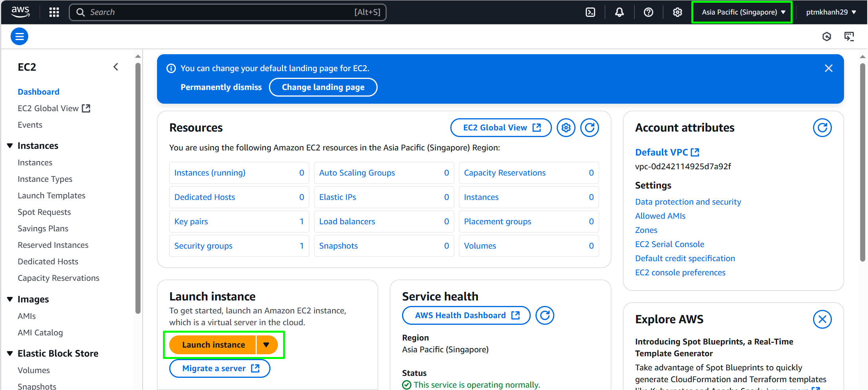Open Savings Plans in sidebar
Screen dimensions: 868x390
point(43,229)
